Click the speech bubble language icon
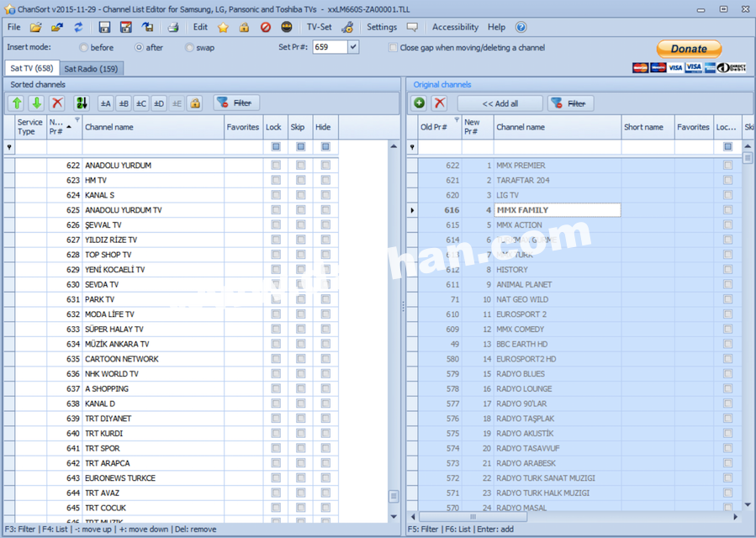756x538 pixels. click(412, 28)
